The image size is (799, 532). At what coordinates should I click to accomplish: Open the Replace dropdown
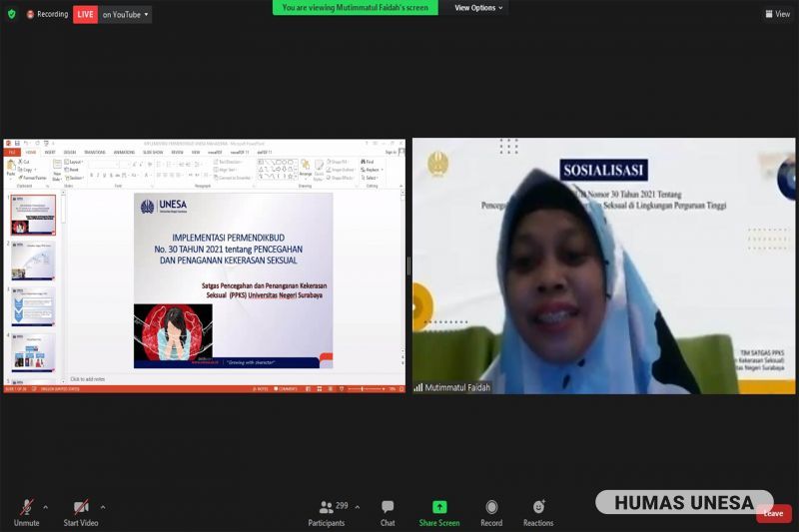tap(373, 170)
